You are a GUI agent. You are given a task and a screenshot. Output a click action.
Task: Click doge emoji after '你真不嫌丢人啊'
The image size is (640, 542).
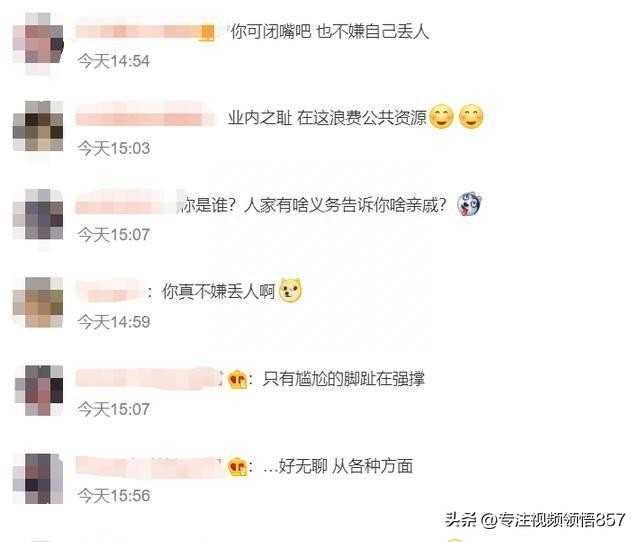pos(290,290)
